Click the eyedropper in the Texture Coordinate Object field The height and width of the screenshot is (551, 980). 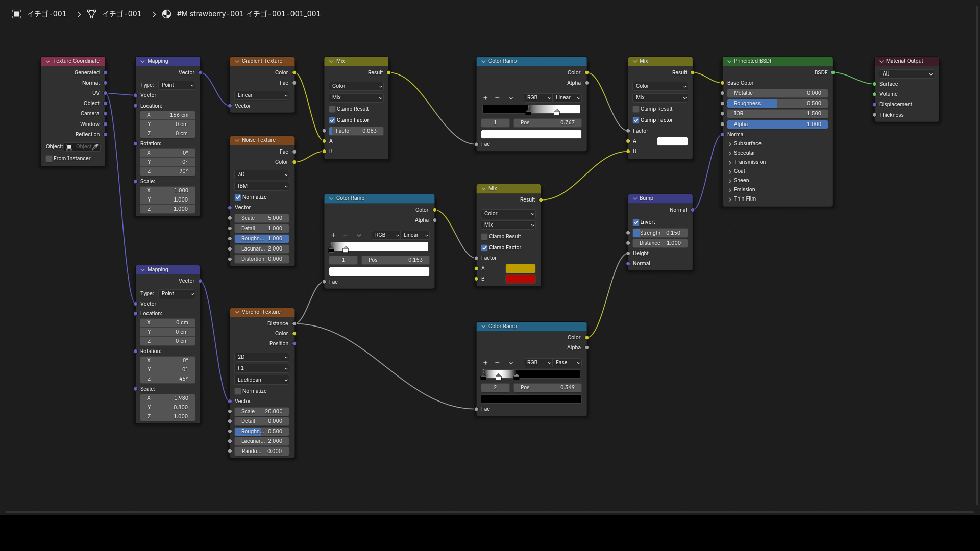point(95,147)
